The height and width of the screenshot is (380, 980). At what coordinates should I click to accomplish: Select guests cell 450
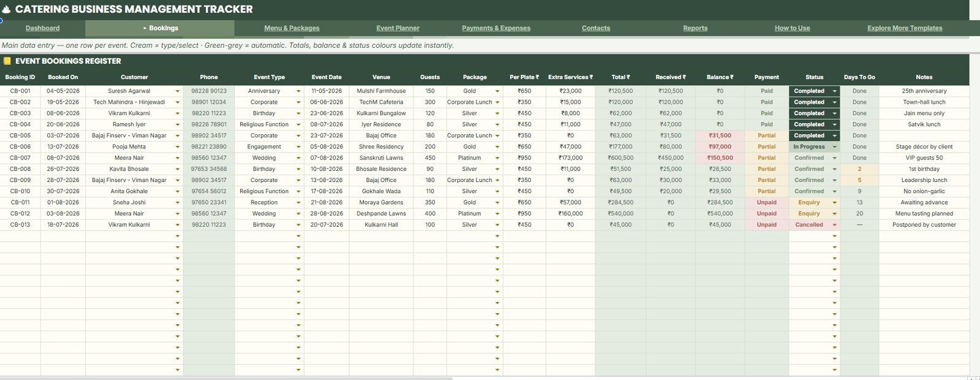(430, 158)
